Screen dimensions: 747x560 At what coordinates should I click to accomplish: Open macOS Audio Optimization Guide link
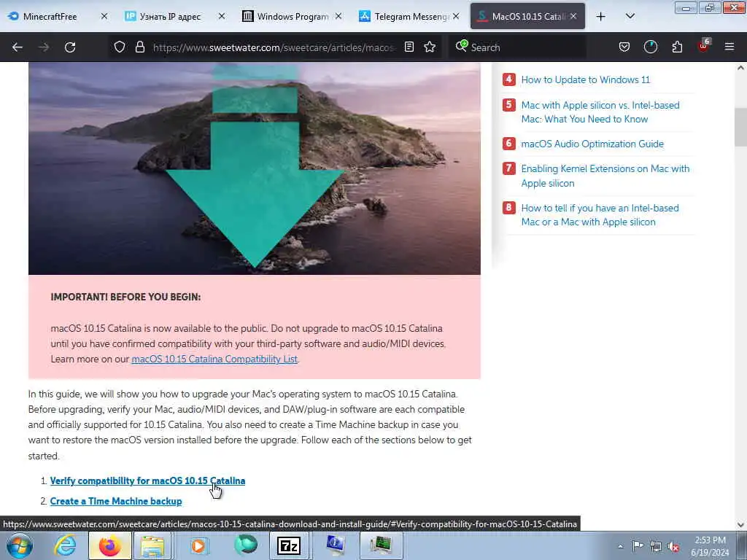pos(592,144)
